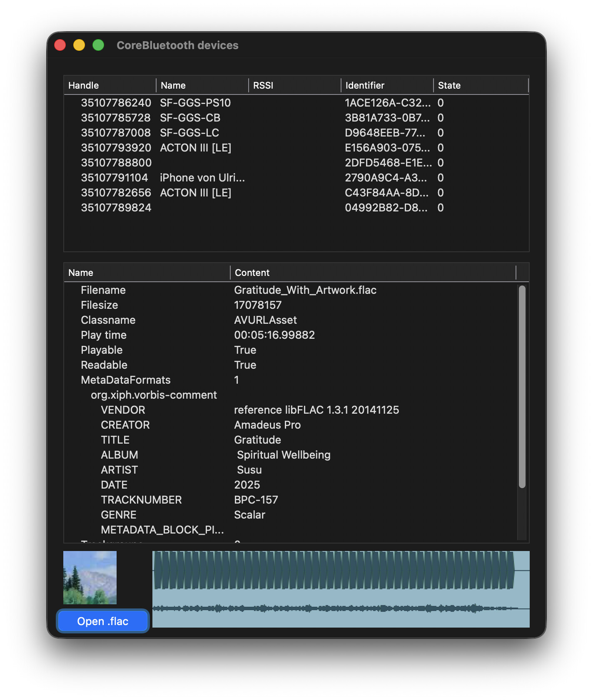The width and height of the screenshot is (593, 700).
Task: Click the Open .flac button
Action: point(102,621)
